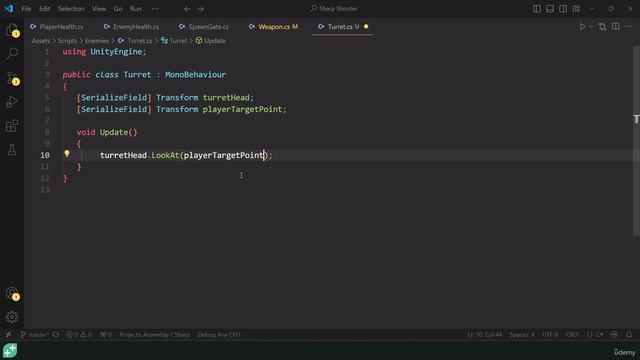Close Turret.cs via unsaved dot

[366, 27]
